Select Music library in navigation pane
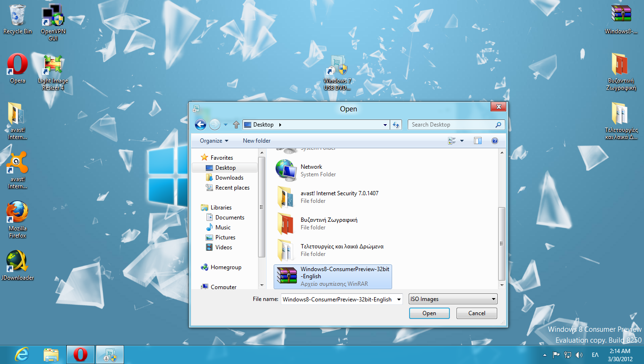This screenshot has width=644, height=364. point(223,227)
